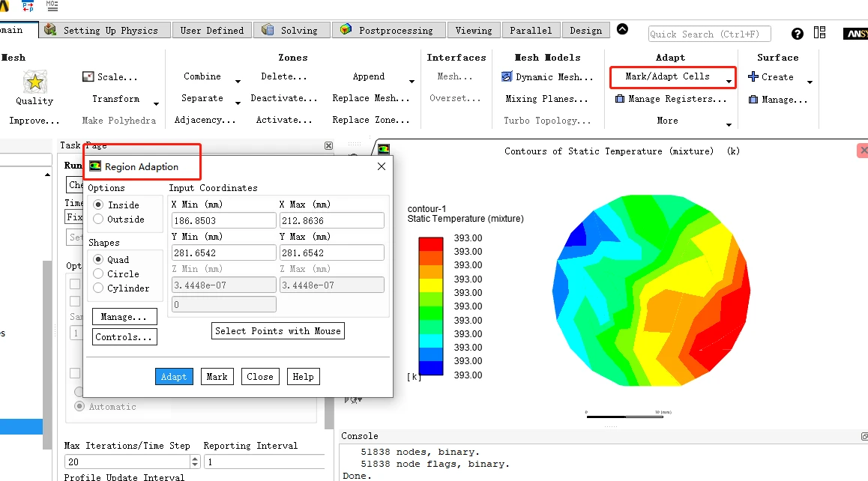Click the Manage Registers icon

tap(620, 99)
